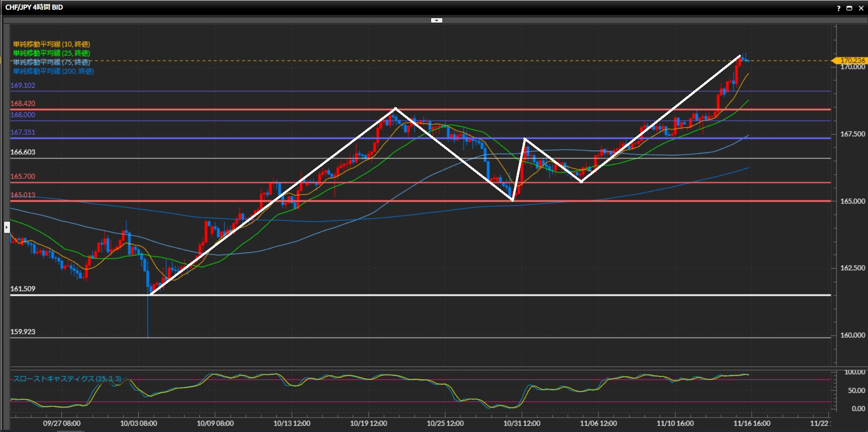Pick the 167.351 support line label

pos(23,133)
